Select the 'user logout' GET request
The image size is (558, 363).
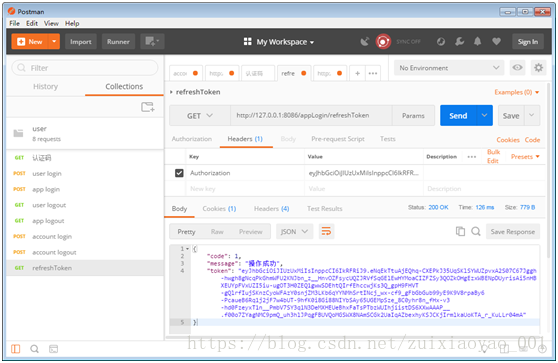pos(85,205)
